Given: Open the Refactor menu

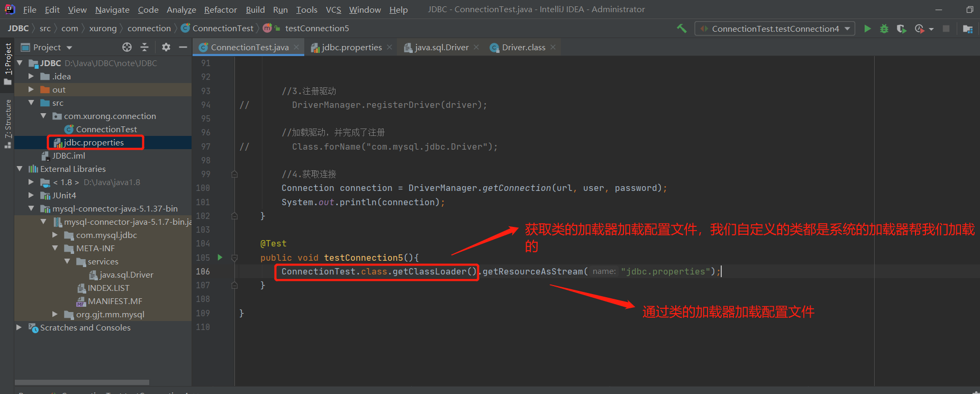Looking at the screenshot, I should coord(220,10).
